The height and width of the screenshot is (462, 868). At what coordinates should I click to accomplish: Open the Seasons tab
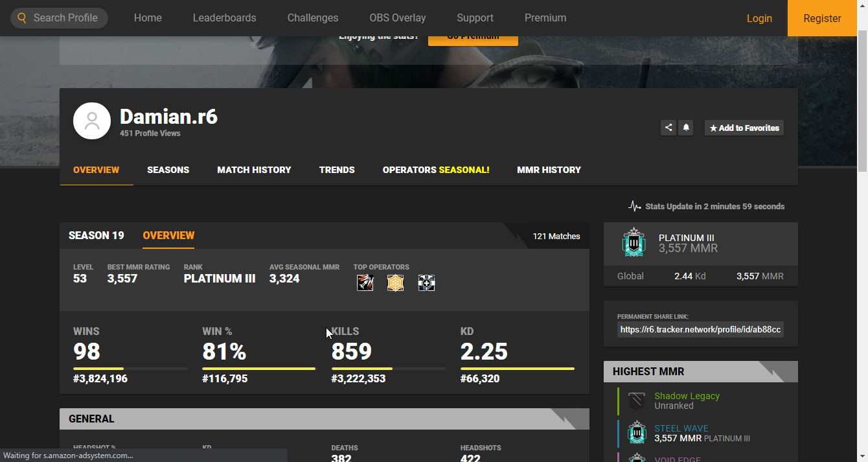168,170
